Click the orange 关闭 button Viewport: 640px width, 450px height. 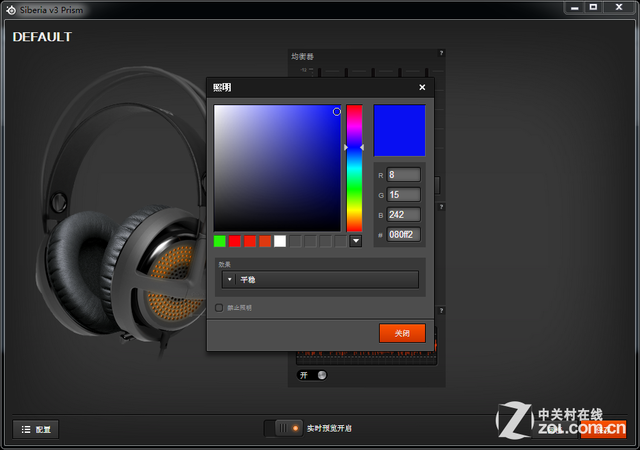click(x=402, y=333)
